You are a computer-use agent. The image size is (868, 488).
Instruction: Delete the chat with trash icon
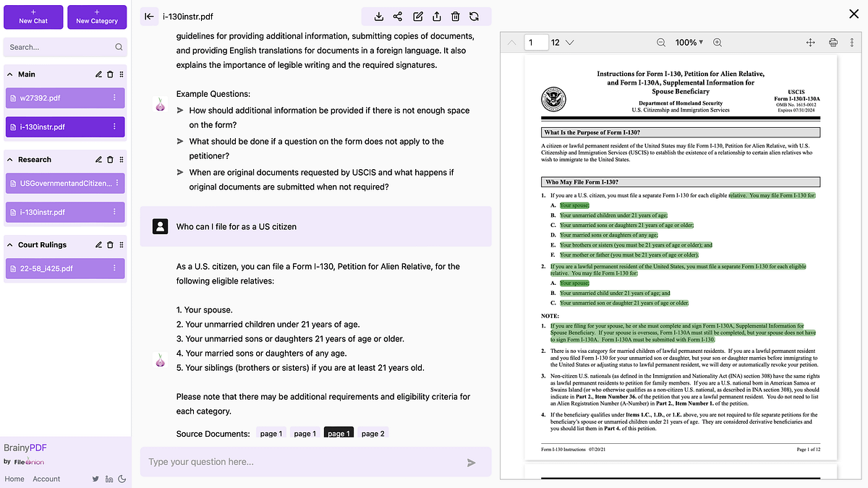pos(455,16)
